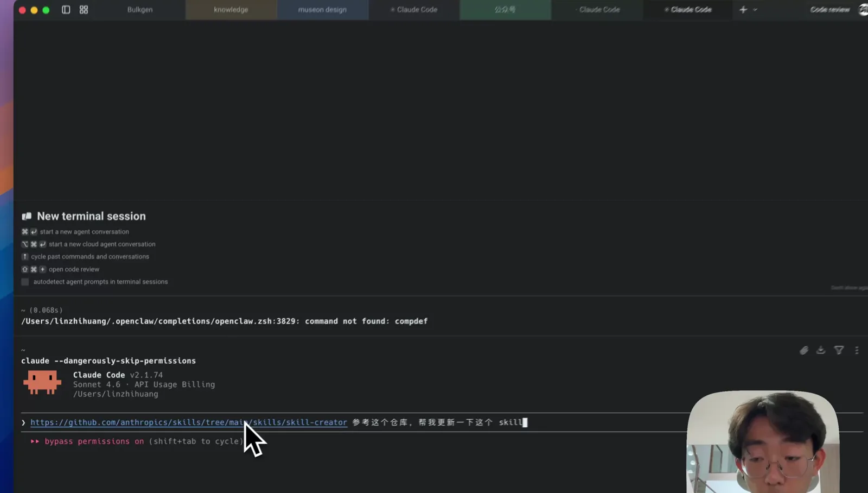Screen dimensions: 868x493
Task: Open the Code review panel
Action: [829, 10]
